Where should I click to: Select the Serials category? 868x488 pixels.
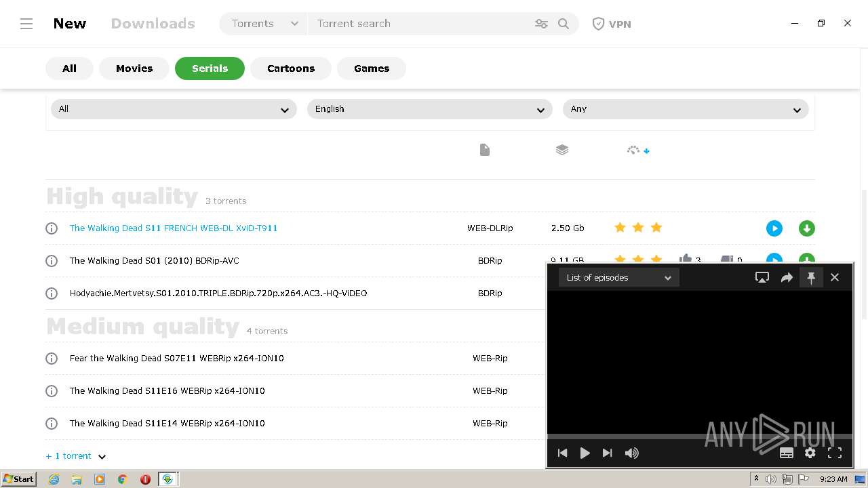pos(210,68)
